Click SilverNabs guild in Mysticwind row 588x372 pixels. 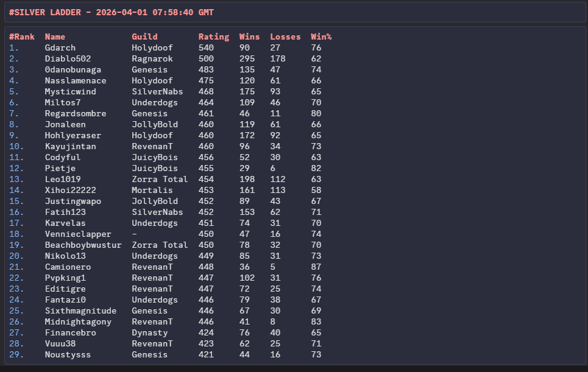tap(157, 91)
